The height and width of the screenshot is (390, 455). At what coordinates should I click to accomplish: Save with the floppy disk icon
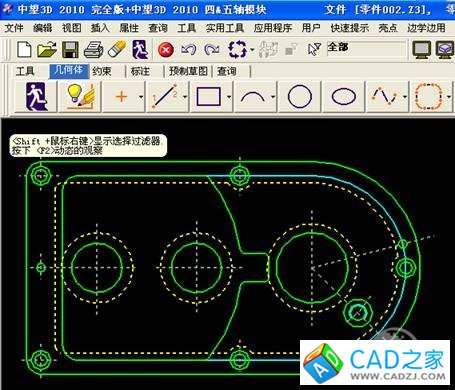(70, 50)
